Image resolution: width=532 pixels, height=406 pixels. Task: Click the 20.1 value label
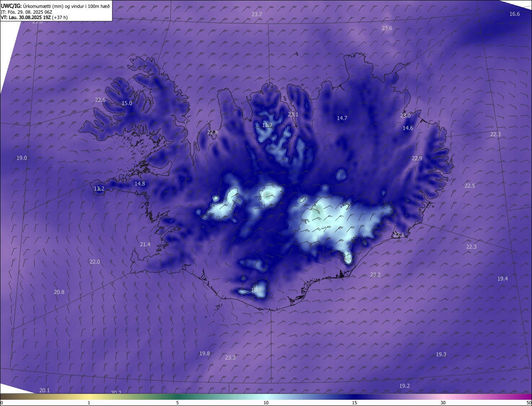pos(44,391)
